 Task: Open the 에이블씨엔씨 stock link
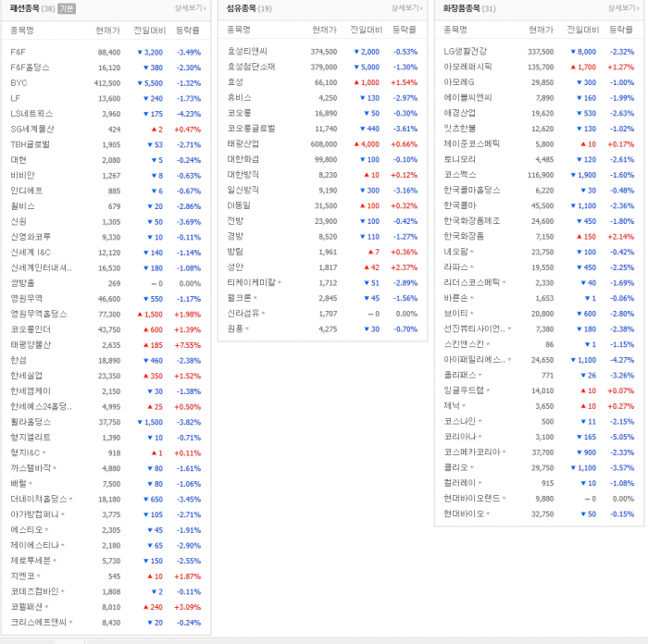pos(467,98)
